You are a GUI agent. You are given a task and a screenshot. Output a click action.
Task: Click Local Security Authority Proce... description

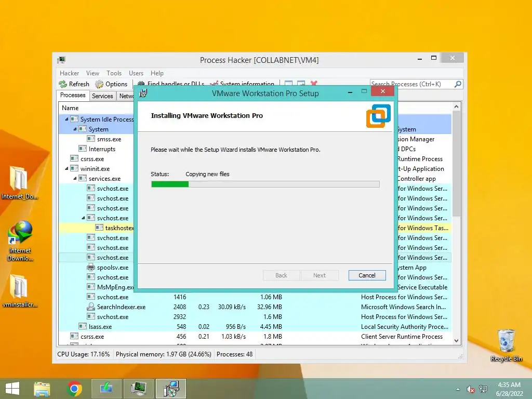[404, 326]
